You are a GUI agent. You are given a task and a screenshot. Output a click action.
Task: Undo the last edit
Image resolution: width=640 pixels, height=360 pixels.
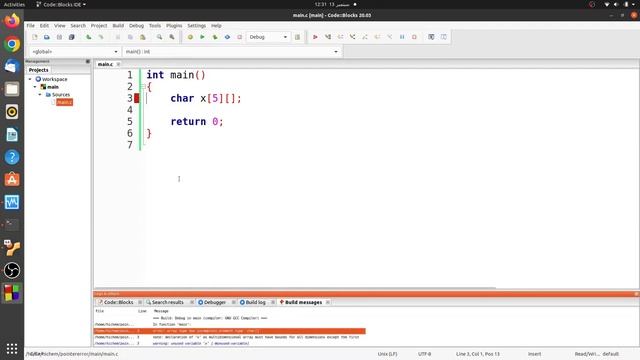coord(89,37)
